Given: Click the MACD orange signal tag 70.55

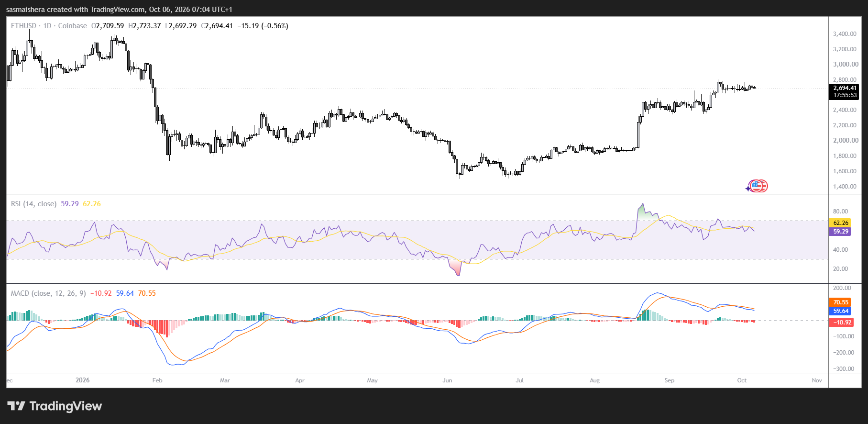Looking at the screenshot, I should click(x=840, y=302).
